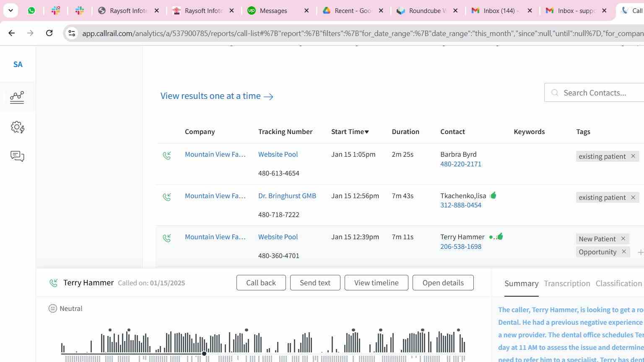
Task: Remove the Opportunity tag
Action: (x=624, y=251)
